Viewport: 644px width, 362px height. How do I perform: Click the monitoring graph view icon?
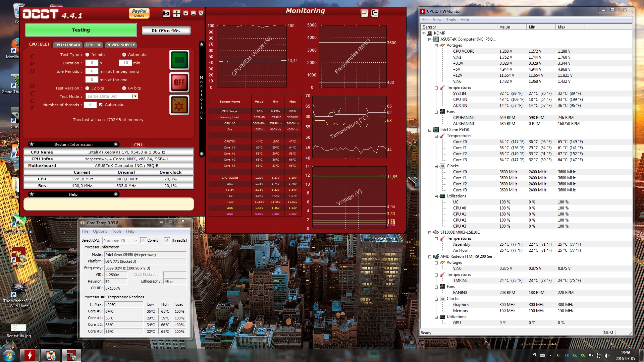364,13
